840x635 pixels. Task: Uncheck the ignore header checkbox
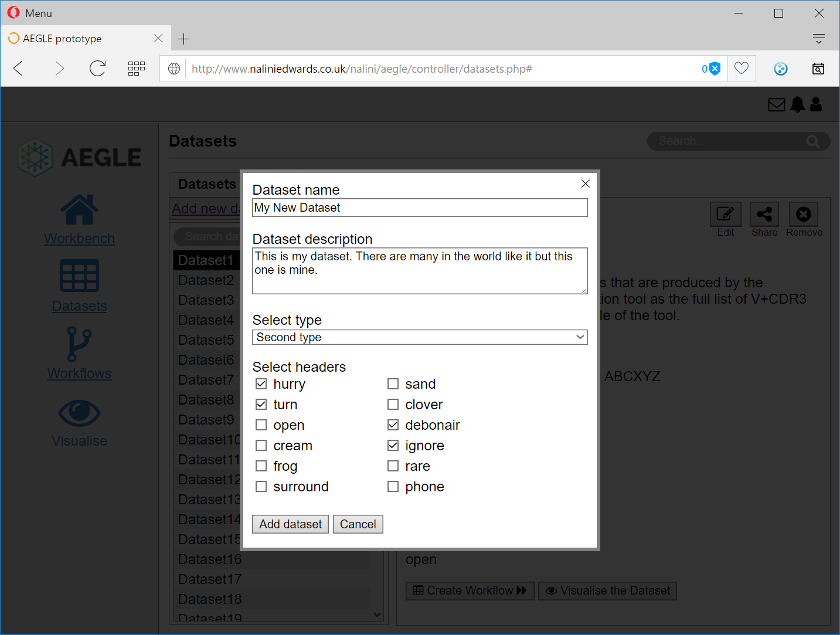[393, 446]
